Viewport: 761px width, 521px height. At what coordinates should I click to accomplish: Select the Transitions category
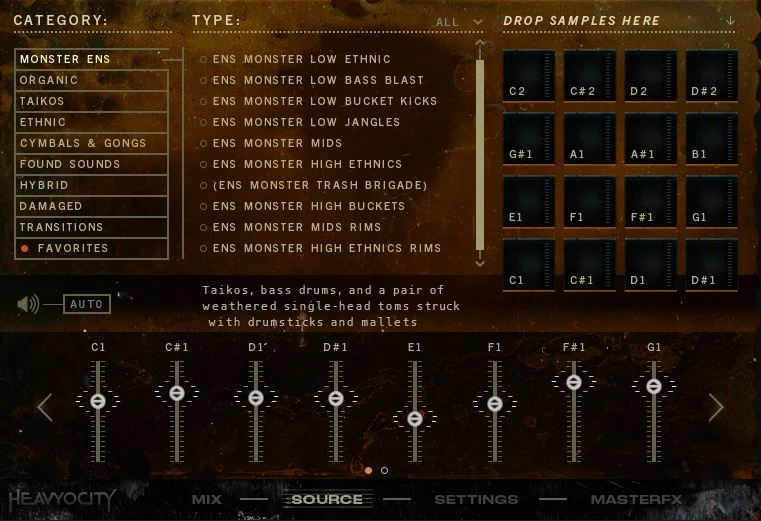[92, 227]
